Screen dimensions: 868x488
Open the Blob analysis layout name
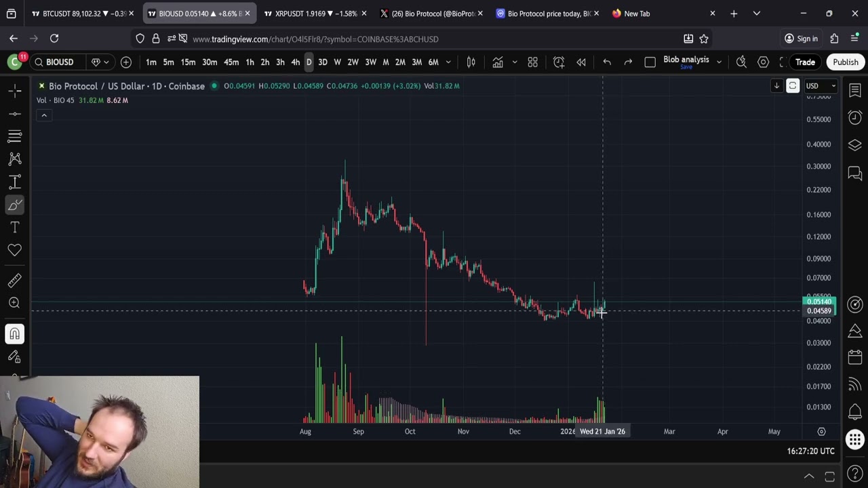point(686,61)
